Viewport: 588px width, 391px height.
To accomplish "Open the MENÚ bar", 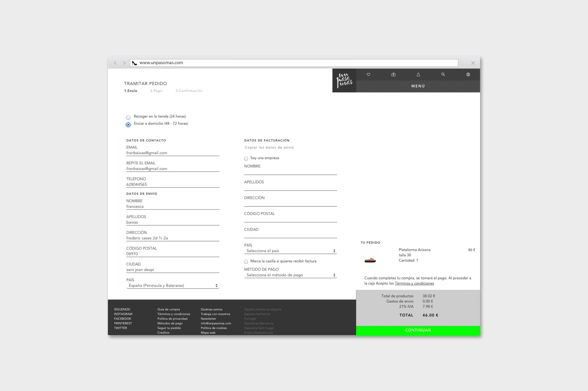I will click(x=418, y=86).
